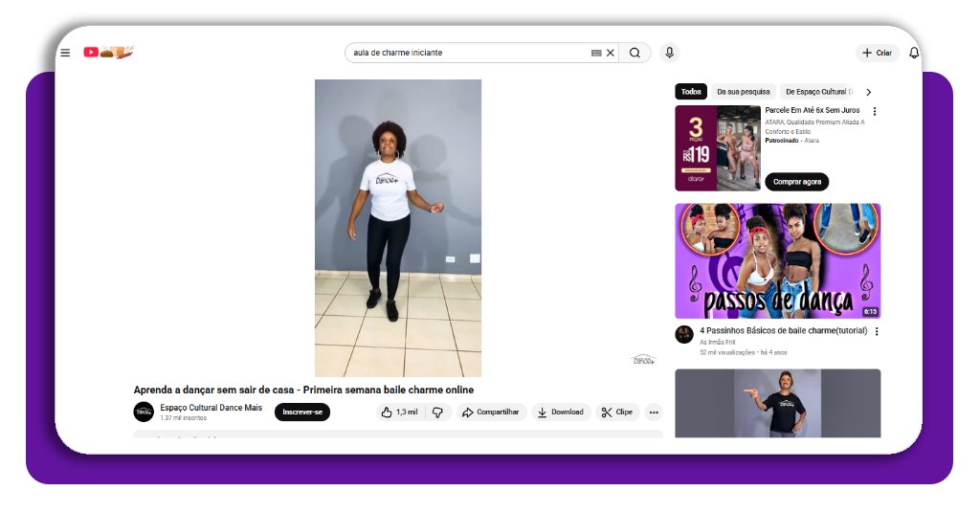Dislike the video with thumbs down
The image size is (980, 513).
coord(437,412)
